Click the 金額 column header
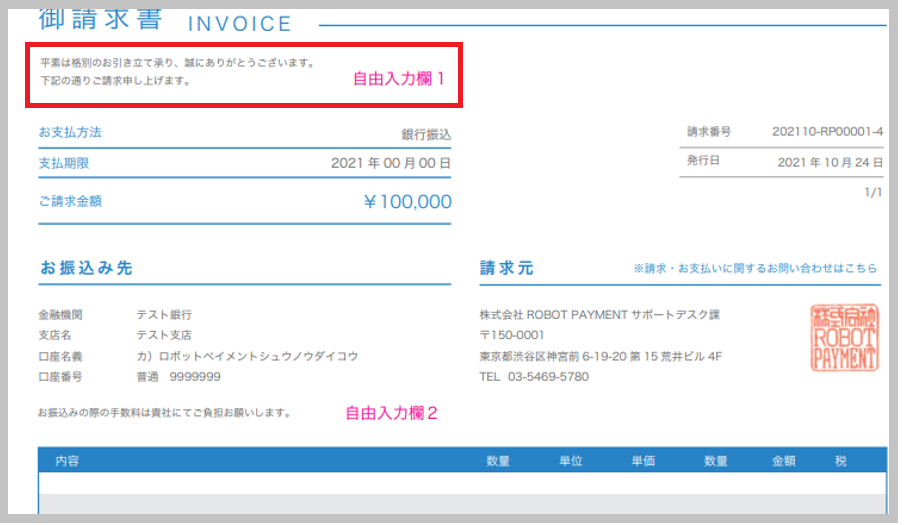The image size is (904, 525). [x=783, y=461]
